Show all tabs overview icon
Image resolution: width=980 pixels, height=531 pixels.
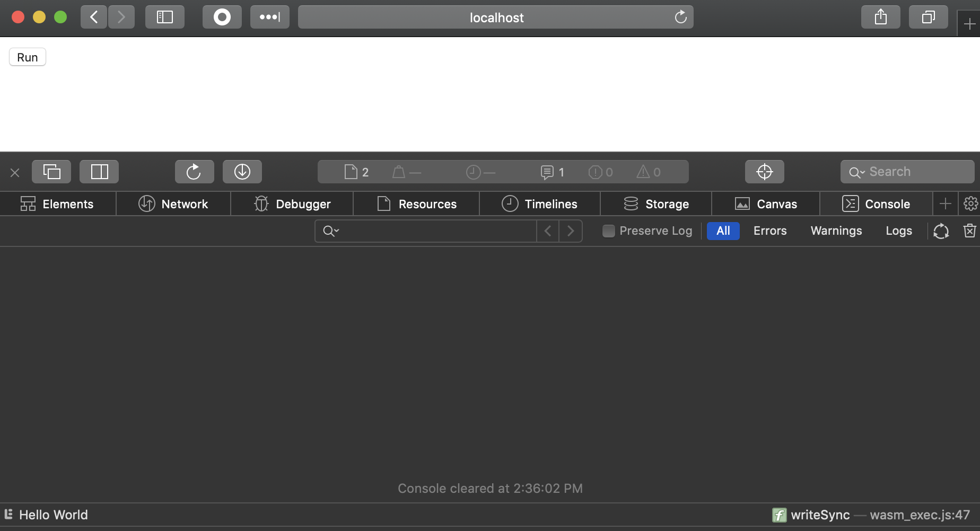point(929,17)
